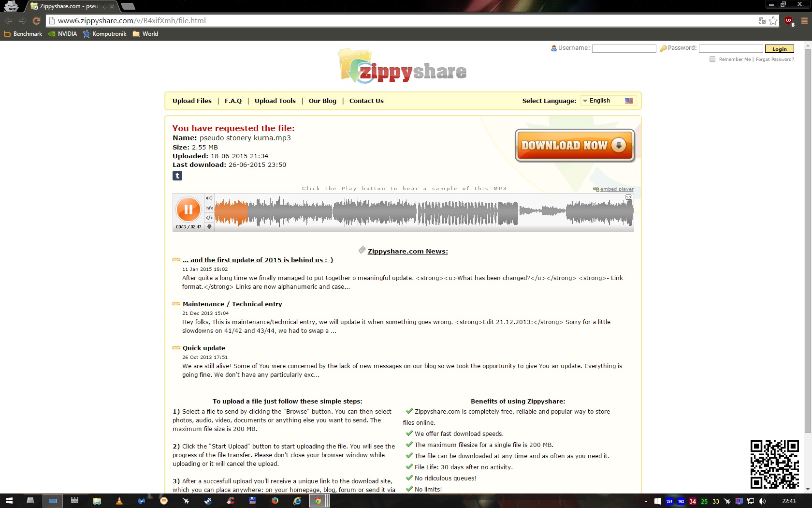Visit Our Blog
Screen dimensions: 812x508
322,101
